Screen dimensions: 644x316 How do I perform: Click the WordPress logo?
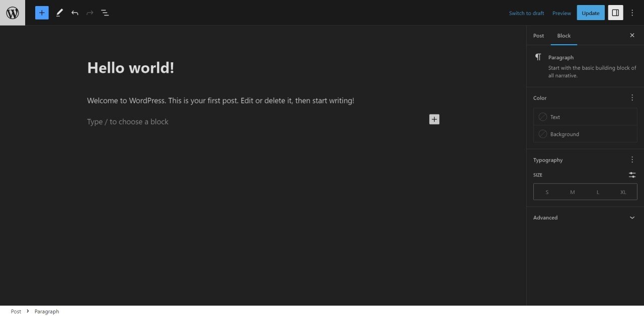[x=12, y=13]
